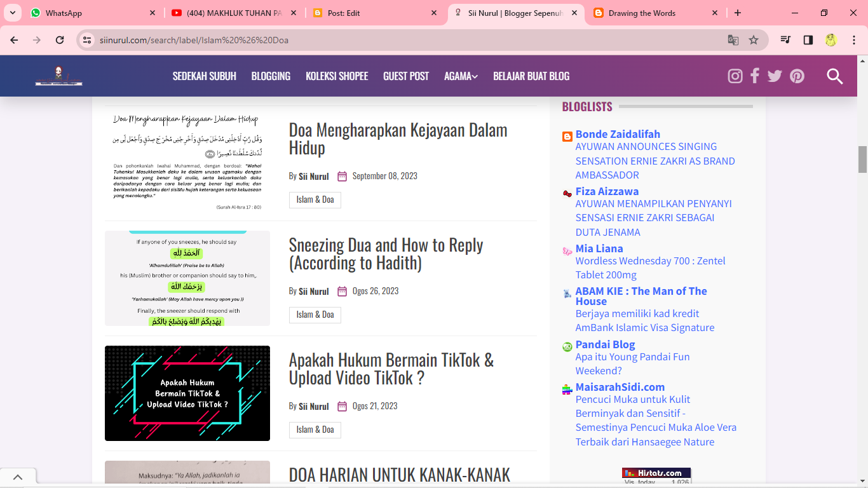Go back with the browser back arrow

click(x=14, y=40)
